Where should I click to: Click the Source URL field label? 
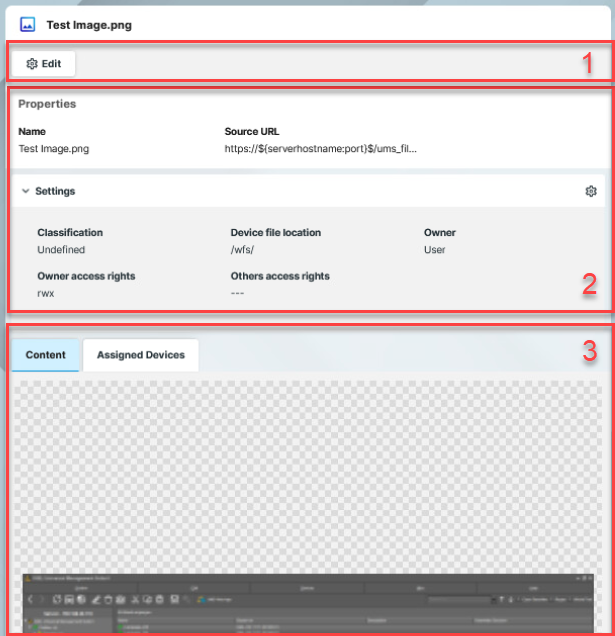(x=252, y=131)
